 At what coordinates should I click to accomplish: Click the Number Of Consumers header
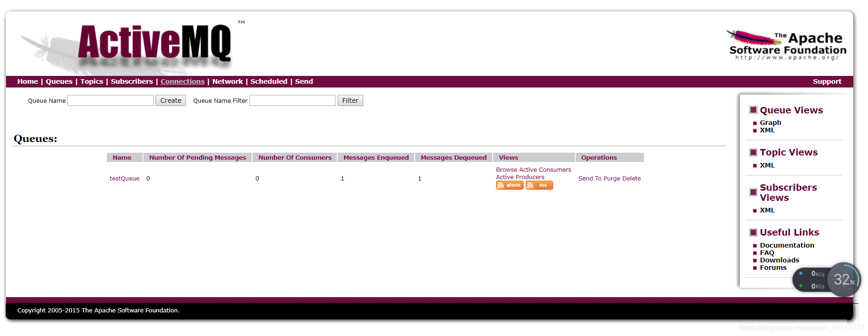(x=295, y=157)
